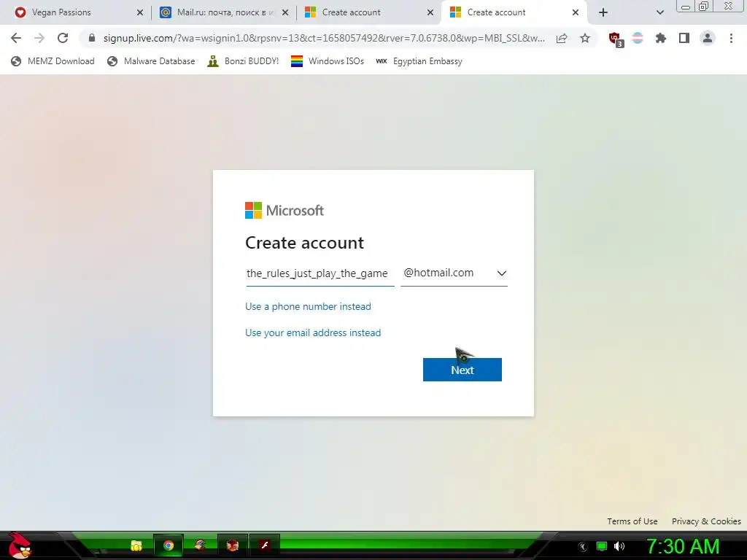
Task: Restore down the browser window
Action: tap(704, 6)
